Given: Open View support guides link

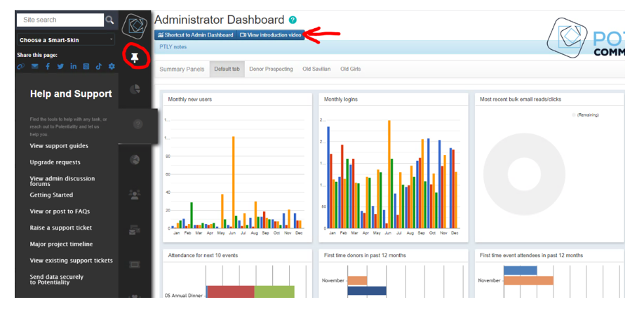Looking at the screenshot, I should point(59,146).
